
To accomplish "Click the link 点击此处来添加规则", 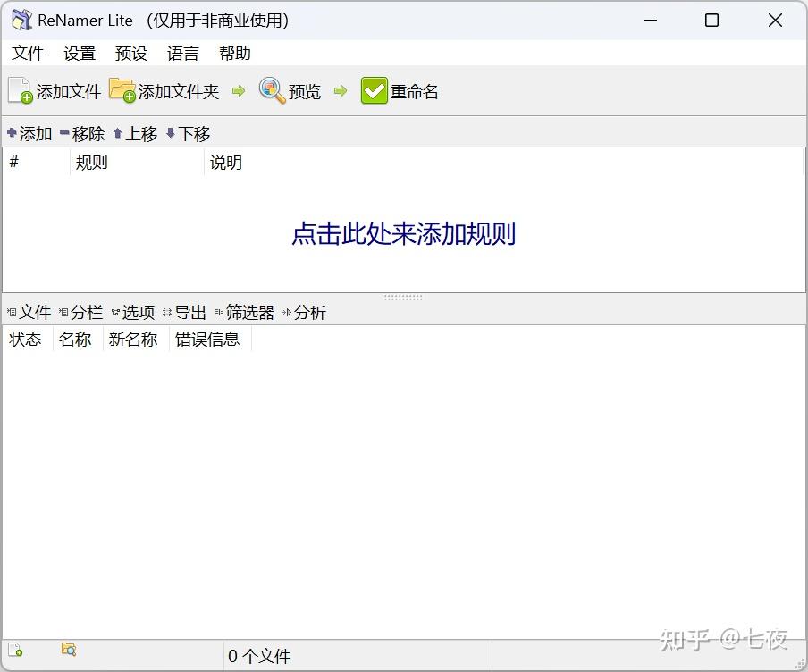I will (403, 233).
